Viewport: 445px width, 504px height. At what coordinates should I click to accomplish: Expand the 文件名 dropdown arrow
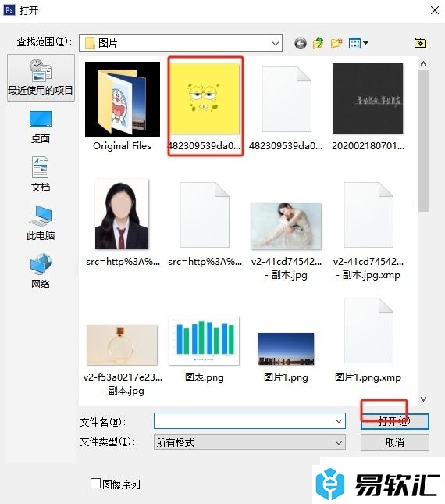pos(338,421)
